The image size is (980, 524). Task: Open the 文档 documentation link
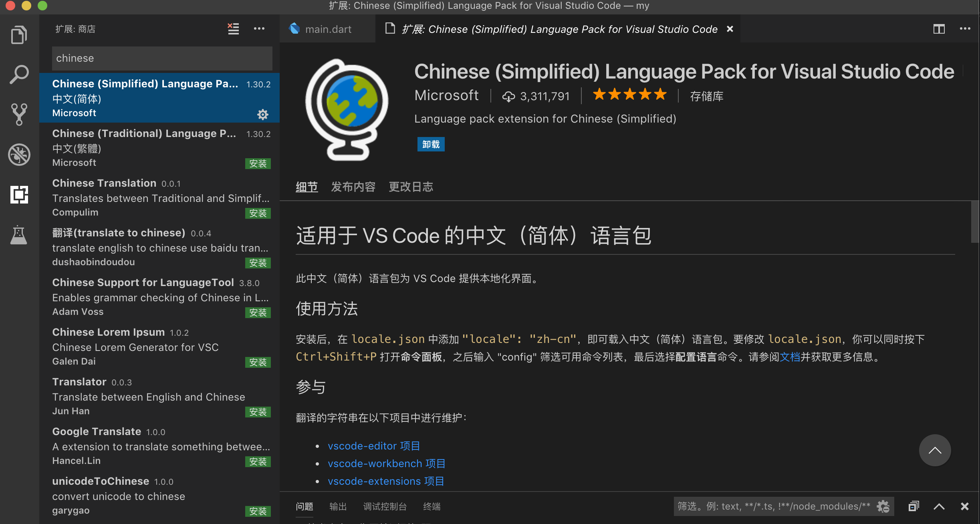tap(790, 357)
